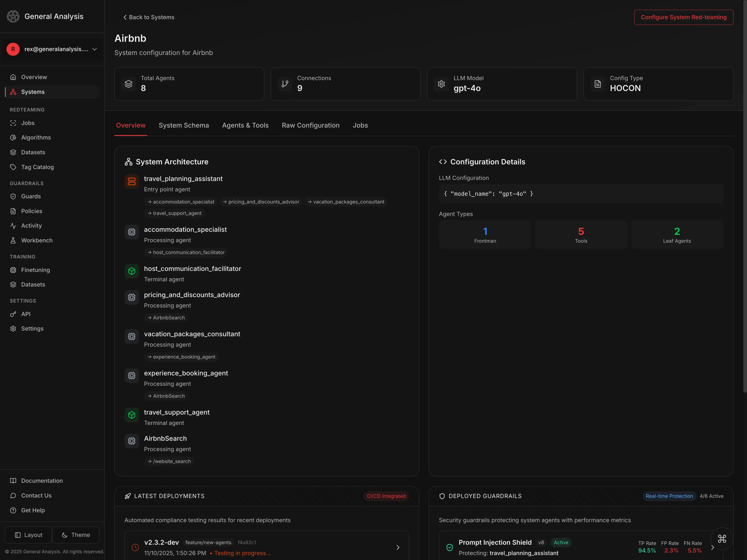The height and width of the screenshot is (560, 747).
Task: Click the Configure System Red-teaming button
Action: [x=684, y=17]
